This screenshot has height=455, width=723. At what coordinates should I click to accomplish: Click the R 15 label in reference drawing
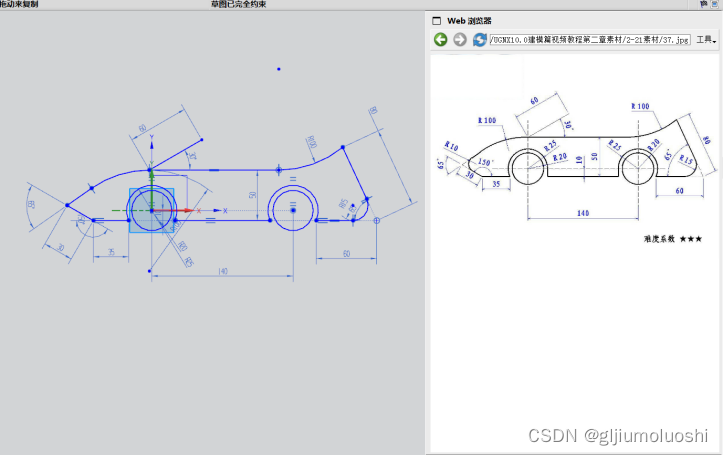686,160
